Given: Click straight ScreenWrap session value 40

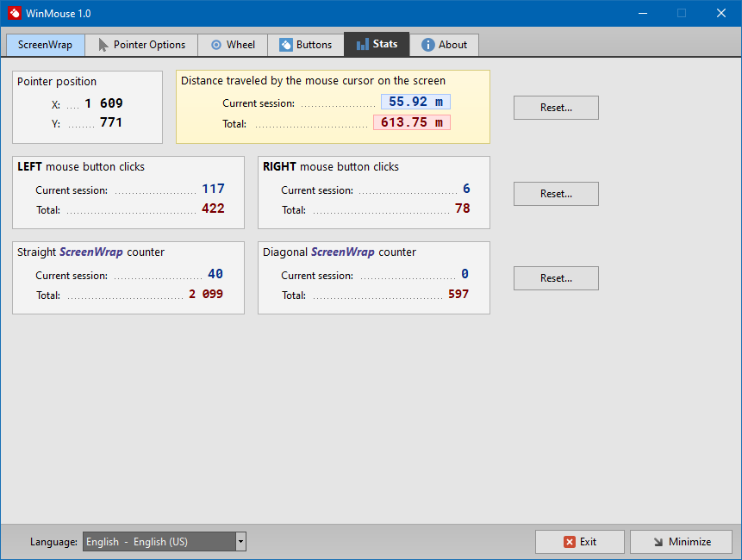Looking at the screenshot, I should [215, 274].
